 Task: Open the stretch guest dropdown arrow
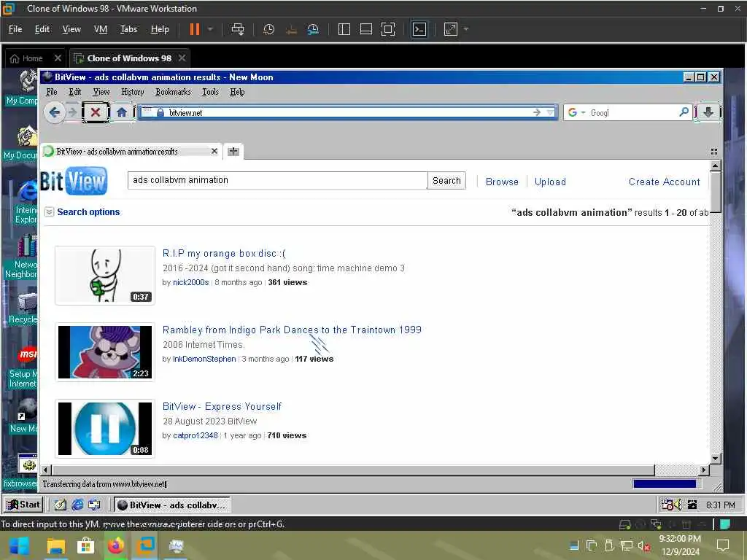tap(466, 29)
